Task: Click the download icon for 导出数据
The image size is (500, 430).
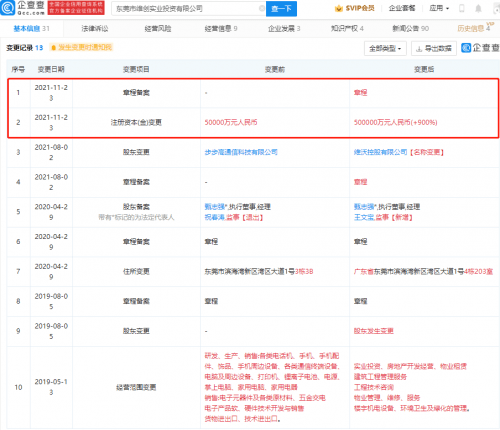Action: [419, 49]
